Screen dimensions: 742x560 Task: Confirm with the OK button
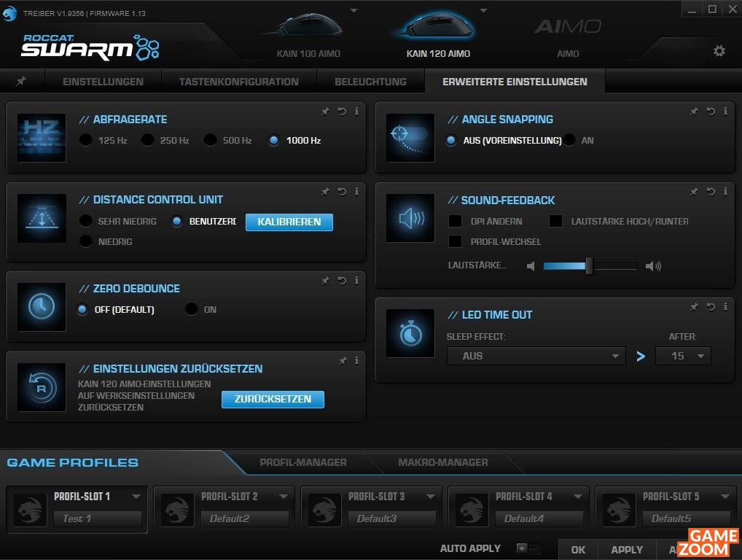pos(578,550)
